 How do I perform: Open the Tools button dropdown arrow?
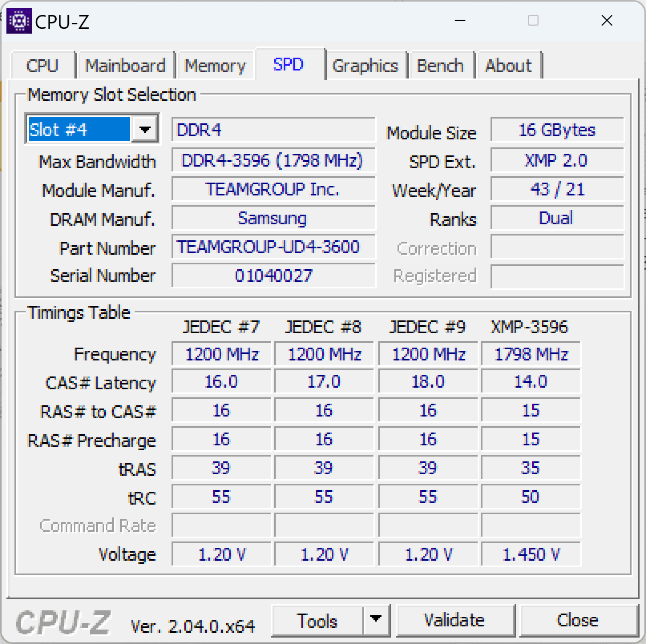(x=376, y=620)
